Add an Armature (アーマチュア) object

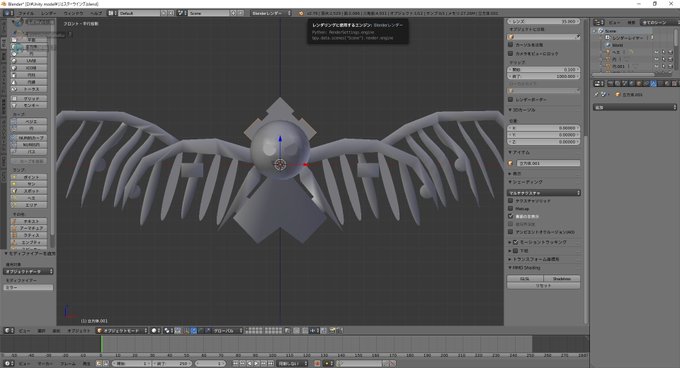pos(29,228)
